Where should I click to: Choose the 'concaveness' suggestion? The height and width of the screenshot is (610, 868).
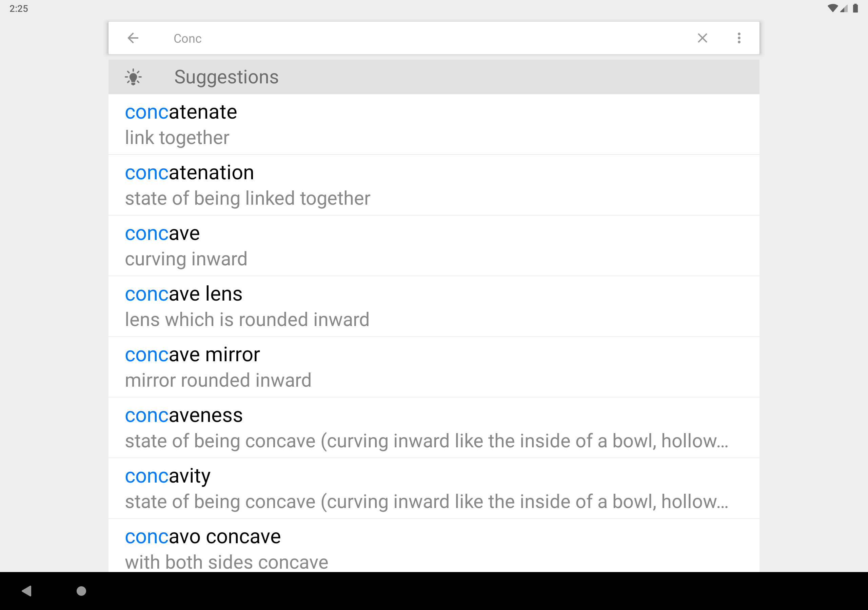434,428
